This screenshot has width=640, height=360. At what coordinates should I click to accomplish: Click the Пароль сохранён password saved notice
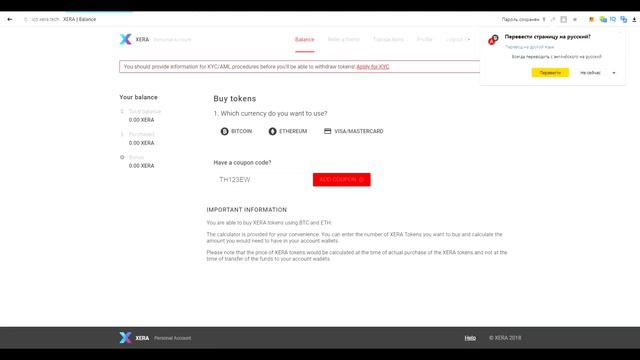click(x=520, y=19)
